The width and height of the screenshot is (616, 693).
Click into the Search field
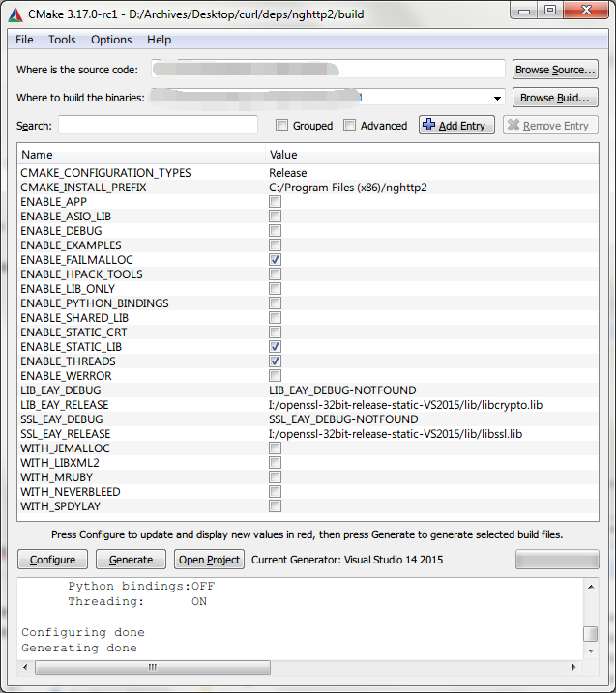[x=158, y=126]
